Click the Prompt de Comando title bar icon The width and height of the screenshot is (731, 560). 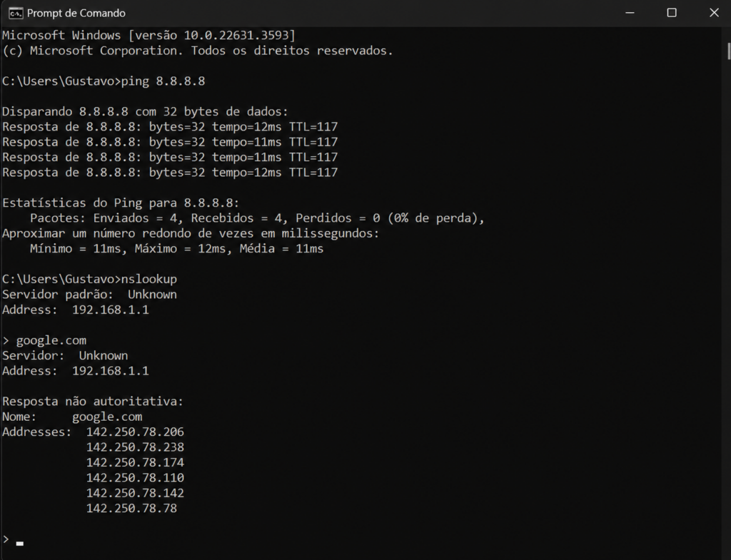point(16,13)
